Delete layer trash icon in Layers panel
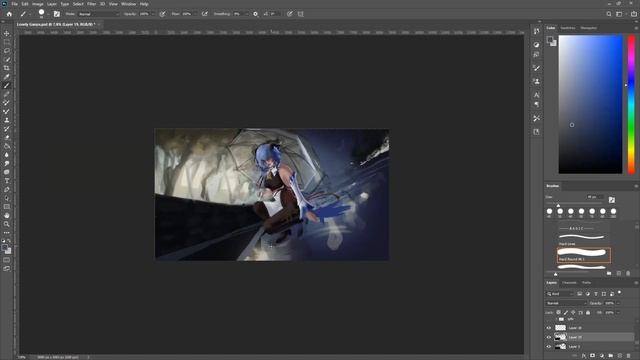This screenshot has width=640, height=360. coord(629,356)
